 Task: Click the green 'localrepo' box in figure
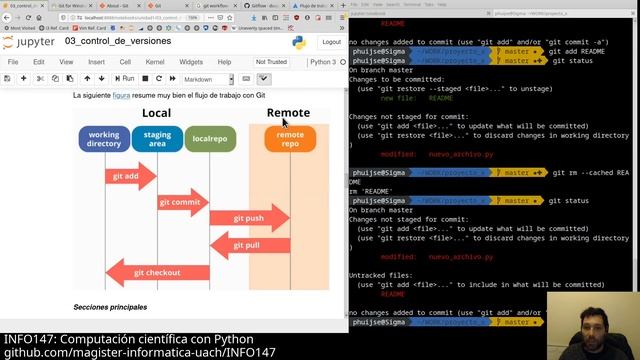(x=210, y=139)
